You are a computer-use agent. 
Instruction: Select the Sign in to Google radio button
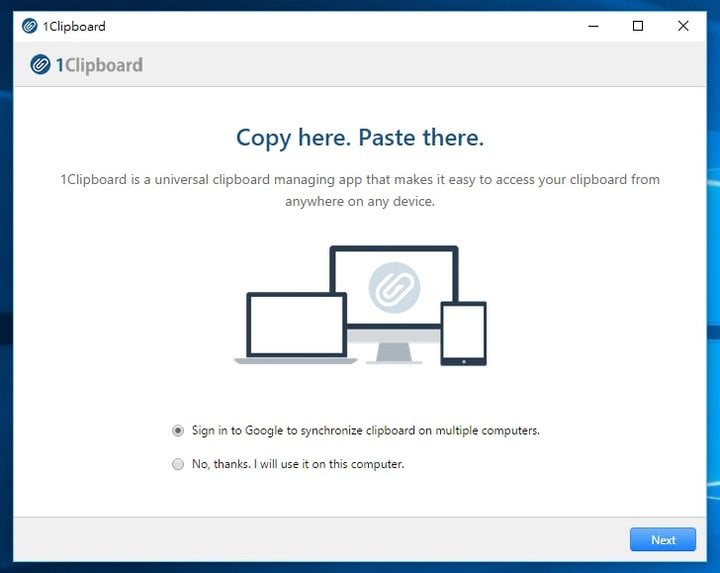[x=178, y=430]
